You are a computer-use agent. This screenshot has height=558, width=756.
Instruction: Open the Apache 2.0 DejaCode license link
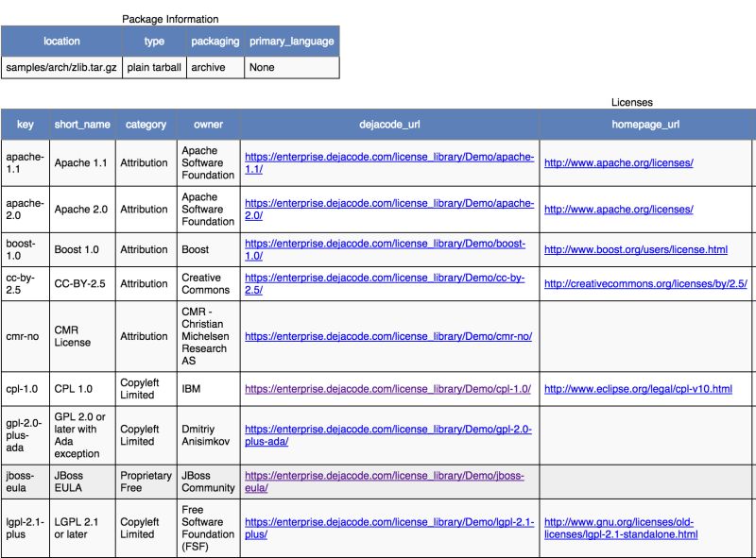pos(388,204)
